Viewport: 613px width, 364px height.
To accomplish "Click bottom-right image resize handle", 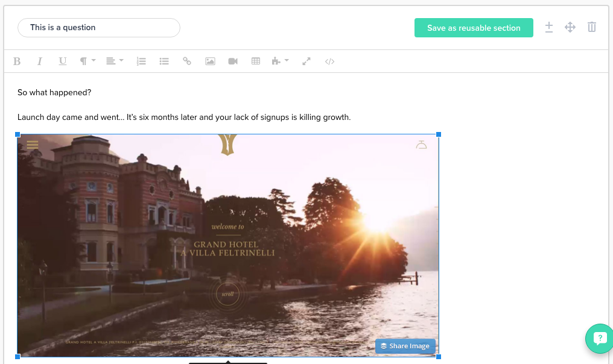I will point(439,357).
